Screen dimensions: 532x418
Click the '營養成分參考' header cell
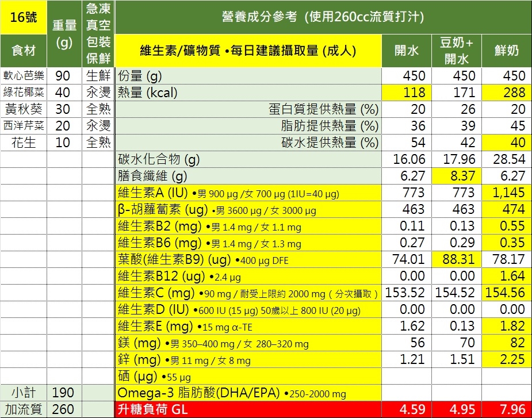[323, 17]
